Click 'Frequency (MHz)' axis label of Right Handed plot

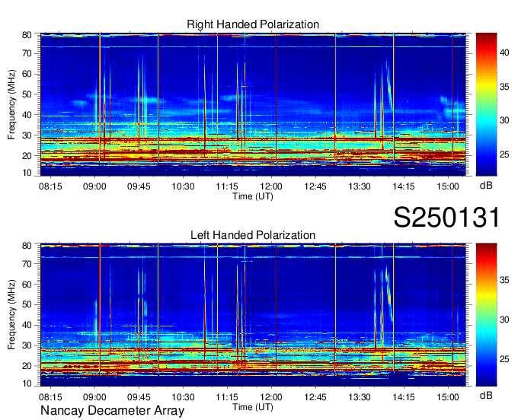point(11,104)
